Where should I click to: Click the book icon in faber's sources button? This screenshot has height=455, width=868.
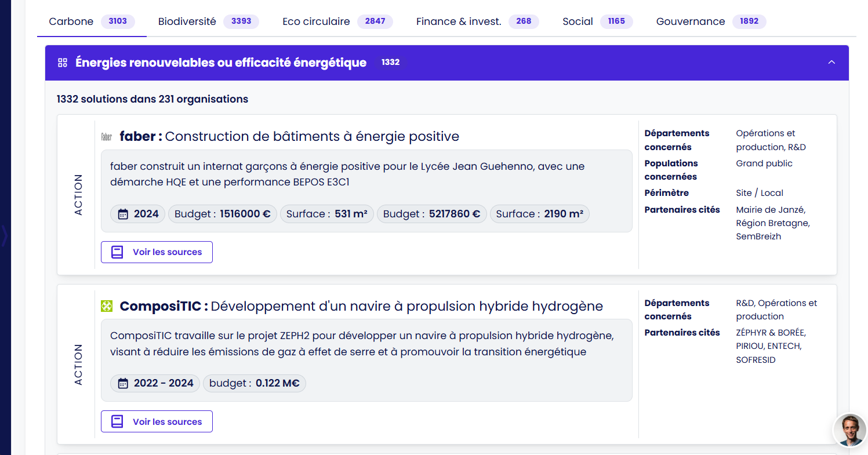coord(117,252)
